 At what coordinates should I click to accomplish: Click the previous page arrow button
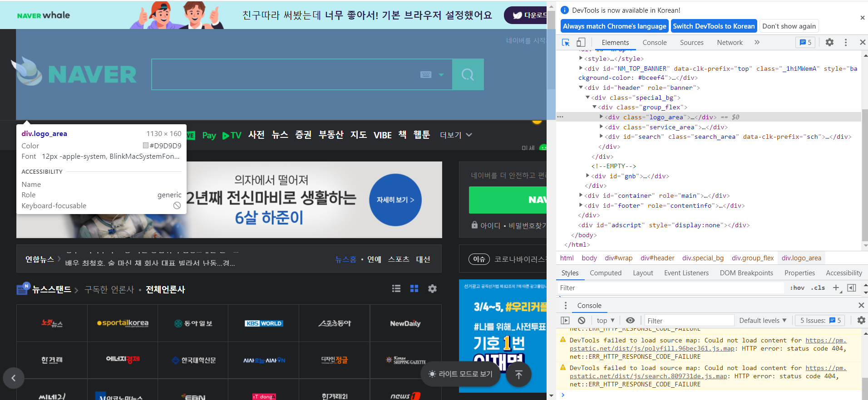click(x=14, y=378)
